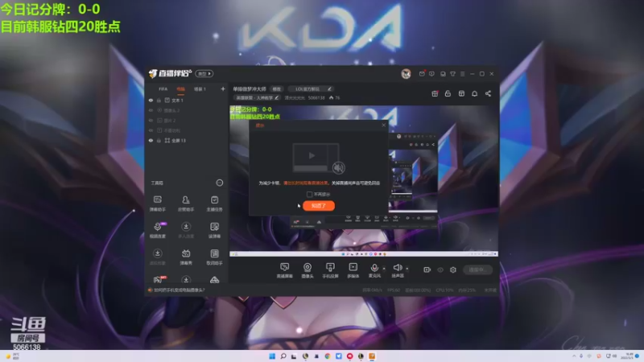644x362 pixels.
Task: Toggle the preview eye icon near settings
Action: tap(440, 269)
